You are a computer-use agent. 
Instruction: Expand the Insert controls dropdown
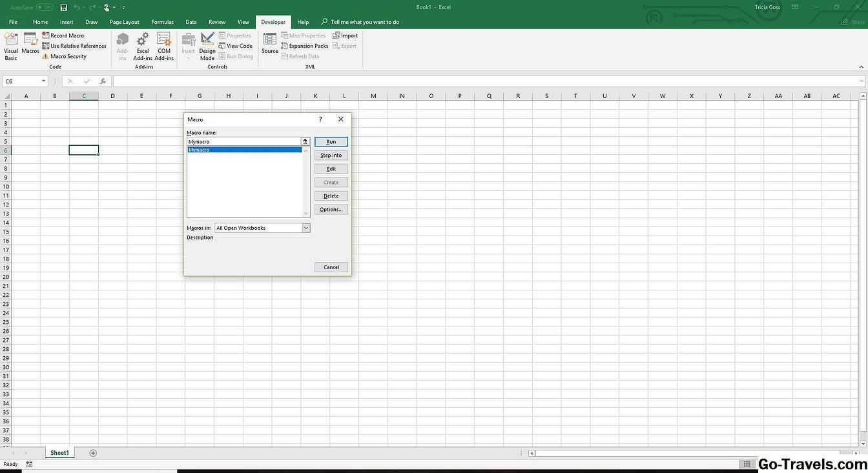[188, 46]
